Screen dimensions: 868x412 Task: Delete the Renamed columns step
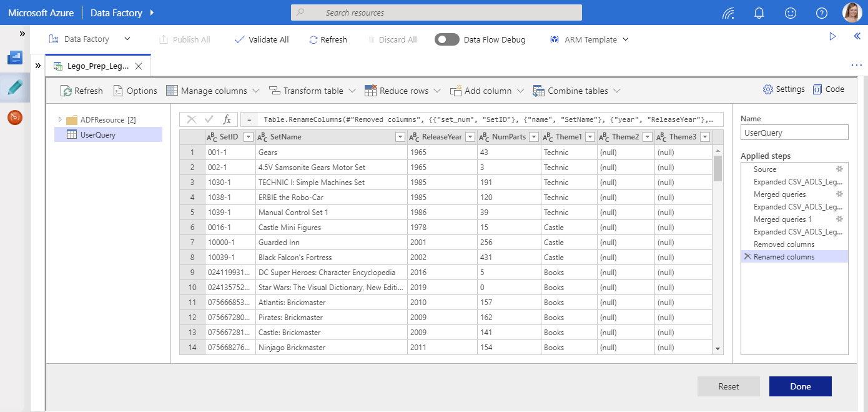click(747, 257)
